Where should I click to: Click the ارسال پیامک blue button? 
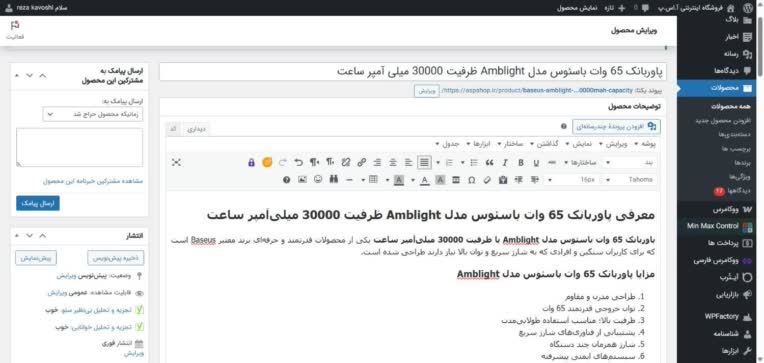tap(38, 203)
